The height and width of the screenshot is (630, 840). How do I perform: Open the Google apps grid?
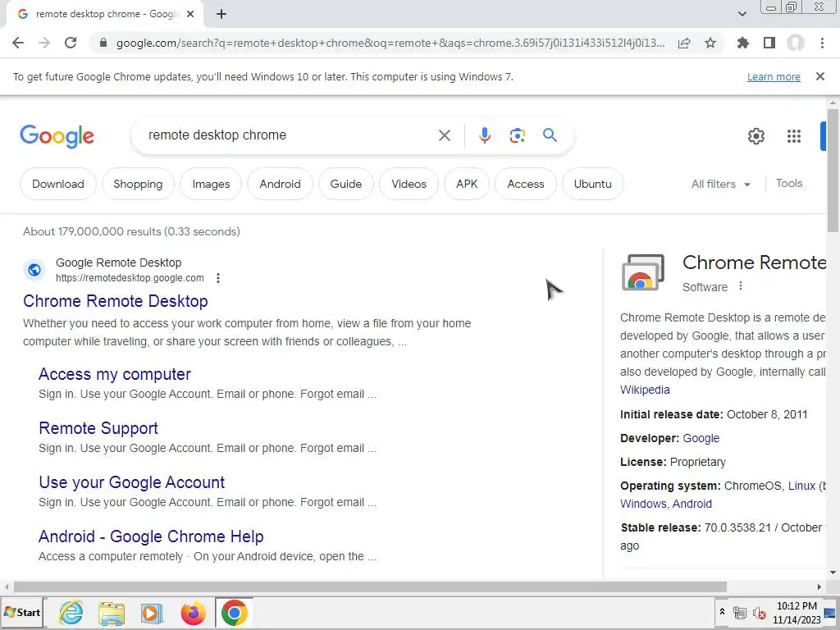coord(794,136)
